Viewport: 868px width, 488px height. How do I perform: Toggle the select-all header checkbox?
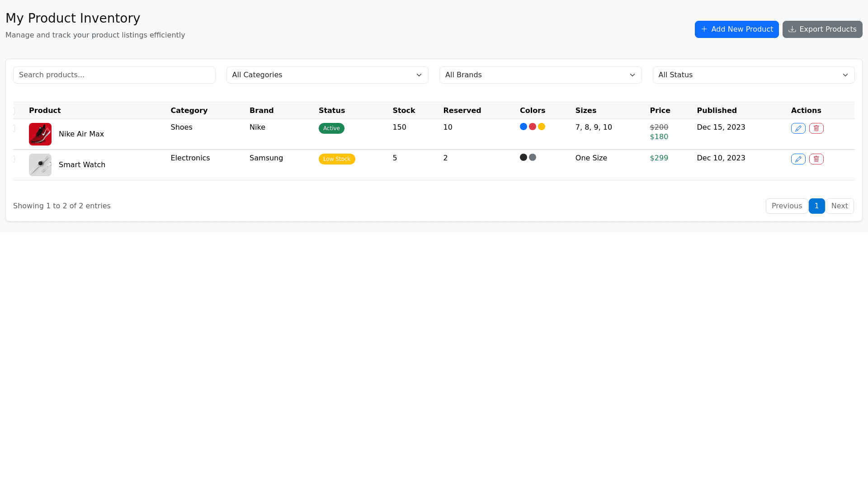pyautogui.click(x=13, y=111)
